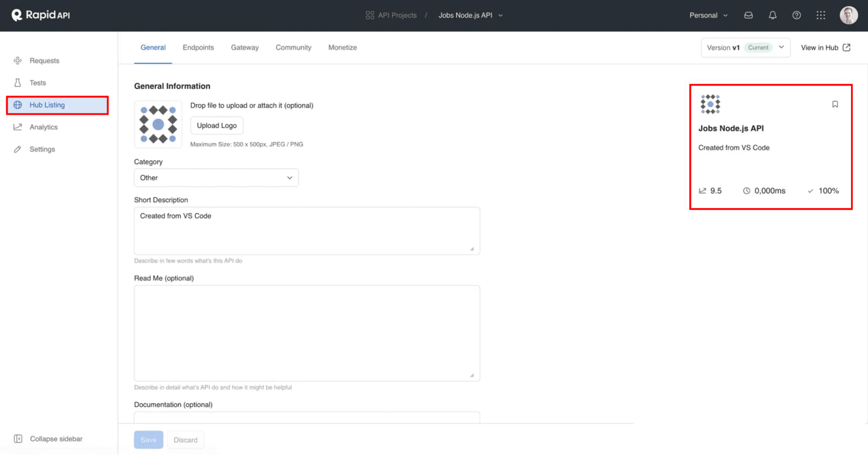Image resolution: width=868 pixels, height=455 pixels.
Task: Open Analytics in the sidebar
Action: click(x=57, y=127)
